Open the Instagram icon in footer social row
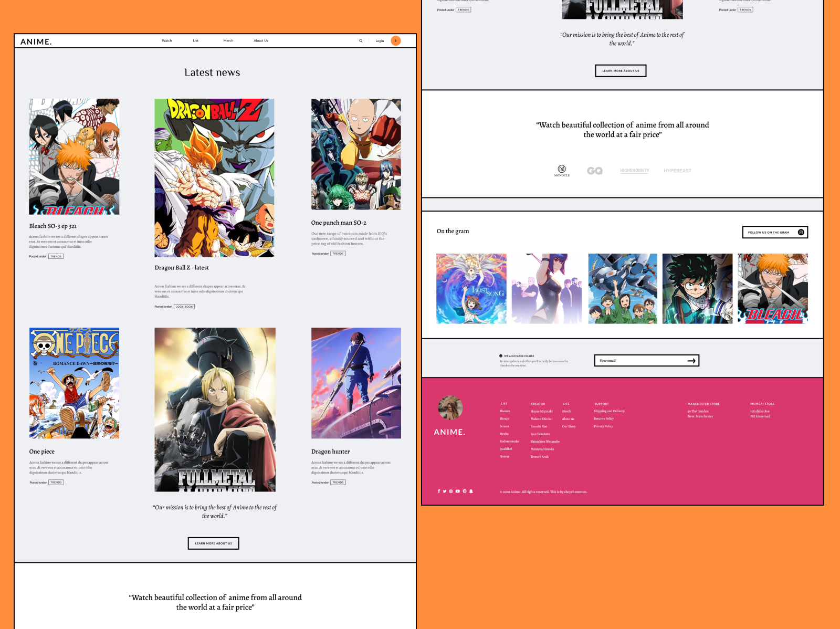 pyautogui.click(x=451, y=491)
